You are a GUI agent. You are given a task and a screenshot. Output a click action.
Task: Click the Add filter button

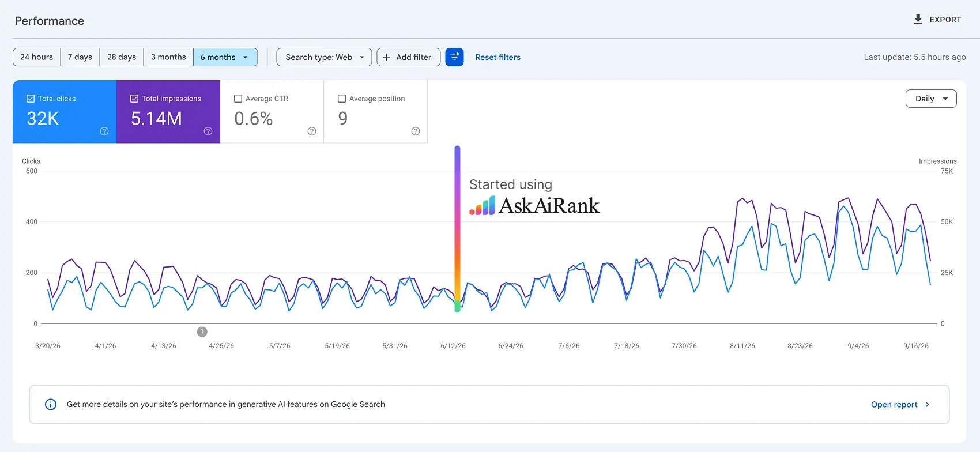click(x=409, y=57)
